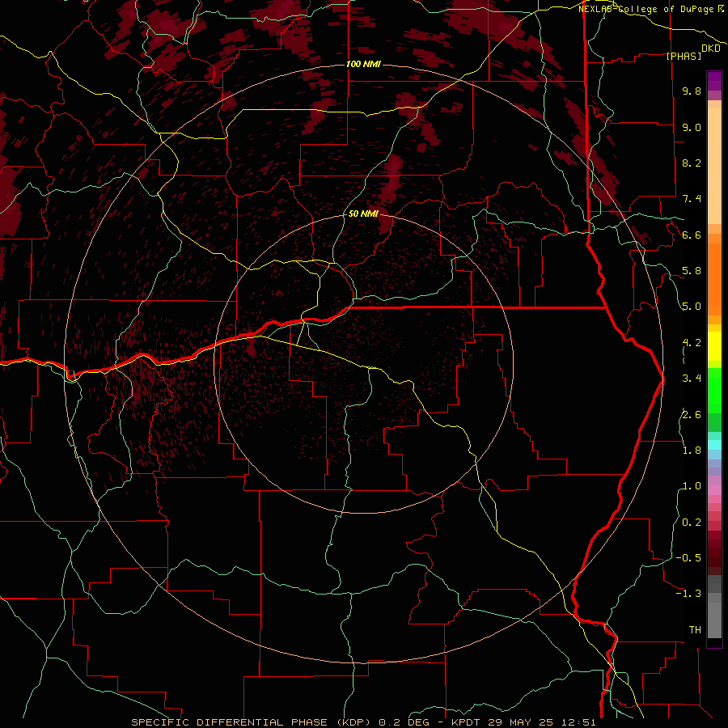Click the TH label on the color scale
Image resolution: width=728 pixels, height=728 pixels.
(x=695, y=630)
